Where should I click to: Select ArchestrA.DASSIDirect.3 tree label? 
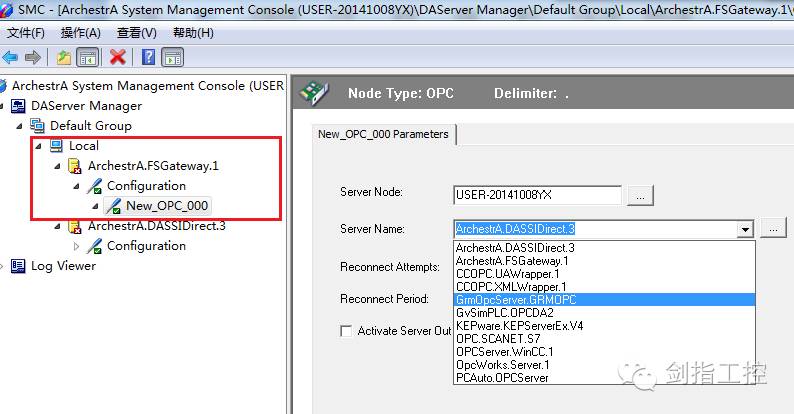point(156,226)
